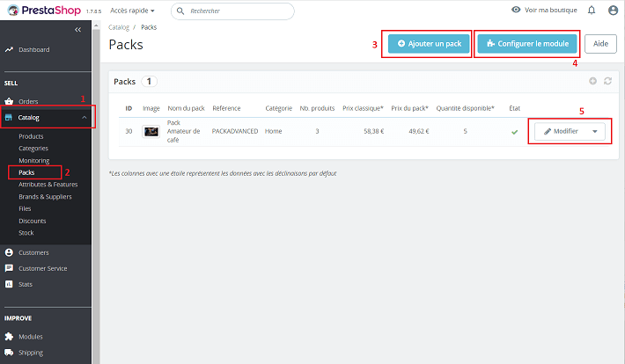Expand the Modifier button dropdown arrow

pyautogui.click(x=595, y=131)
